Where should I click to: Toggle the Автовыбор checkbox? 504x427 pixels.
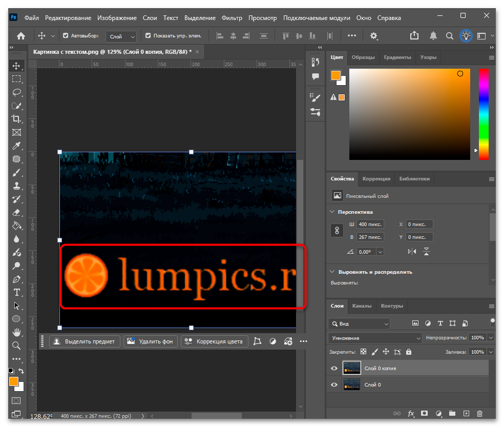[x=66, y=36]
